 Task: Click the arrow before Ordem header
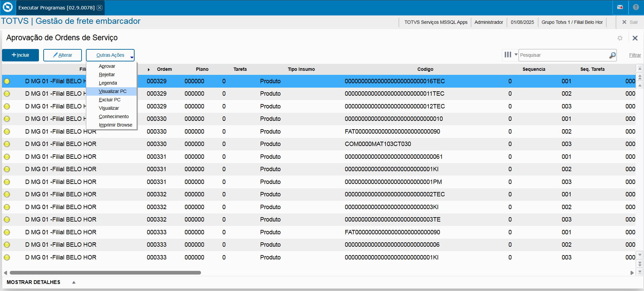149,69
